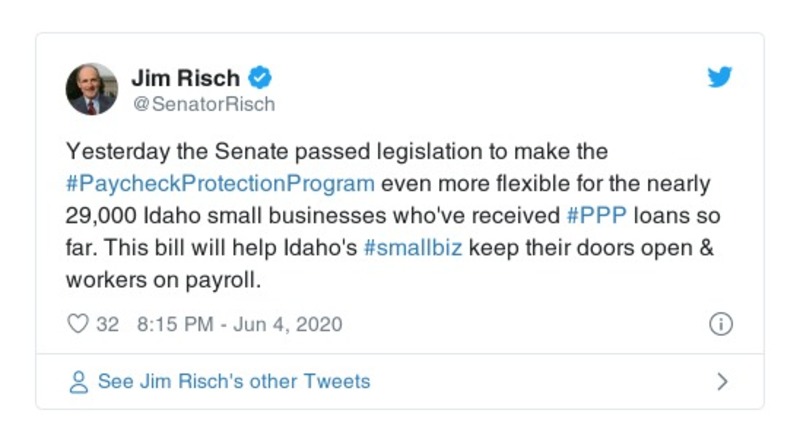Screen dimensions: 800x445
Task: Open the #PaycheckProtectionProgram hashtag
Action: [x=220, y=184]
